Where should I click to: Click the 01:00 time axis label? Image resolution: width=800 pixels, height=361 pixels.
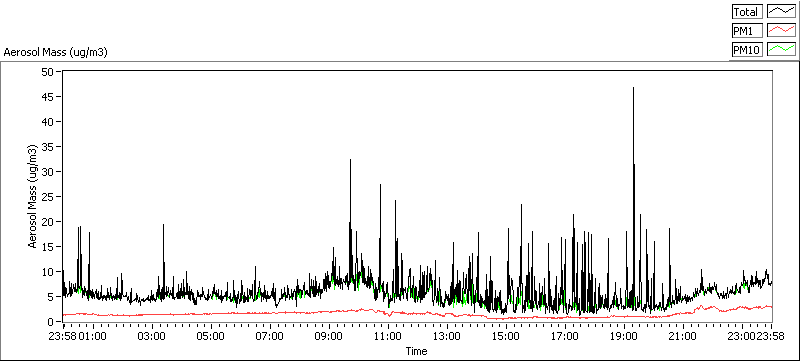click(x=92, y=337)
